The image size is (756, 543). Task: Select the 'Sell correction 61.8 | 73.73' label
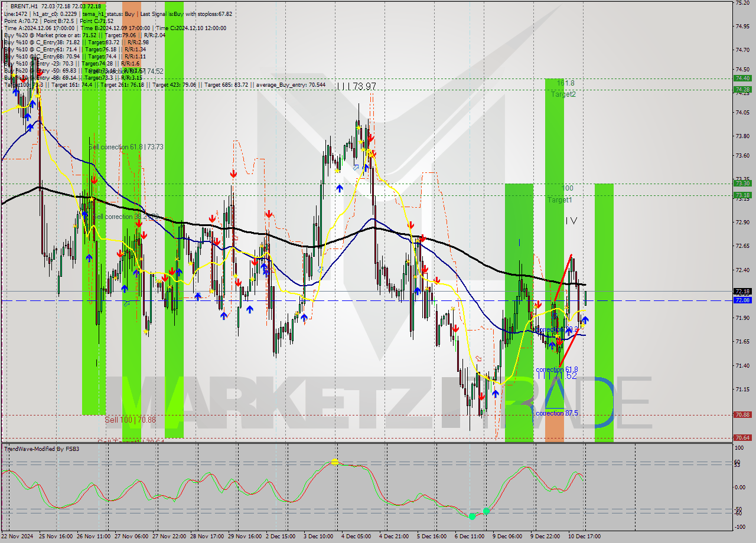pos(126,147)
